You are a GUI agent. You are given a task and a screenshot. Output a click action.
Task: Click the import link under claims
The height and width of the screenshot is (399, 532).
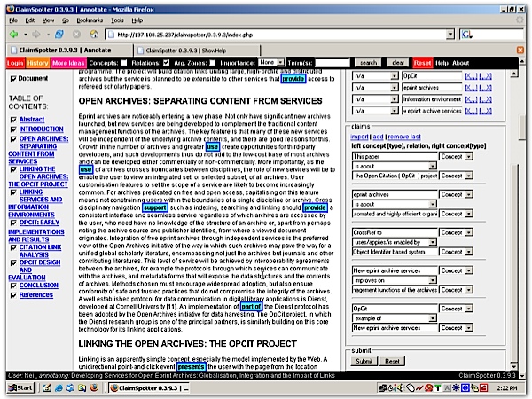359,137
